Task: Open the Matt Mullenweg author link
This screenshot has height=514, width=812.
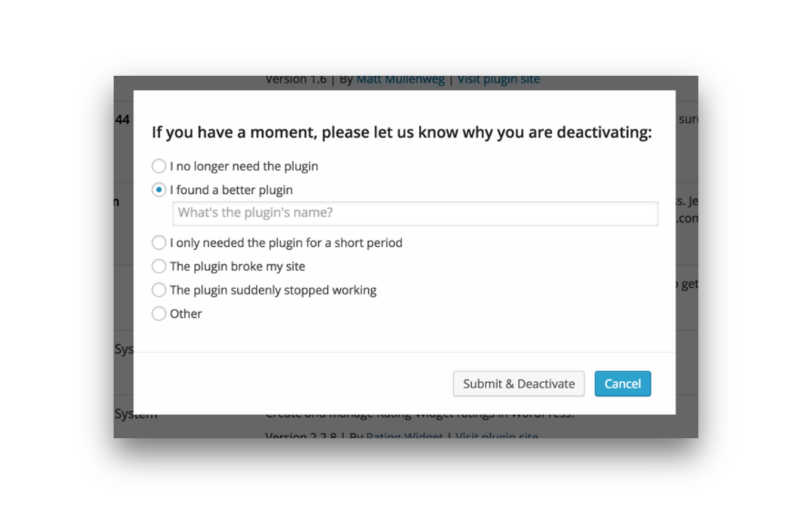Action: (401, 79)
